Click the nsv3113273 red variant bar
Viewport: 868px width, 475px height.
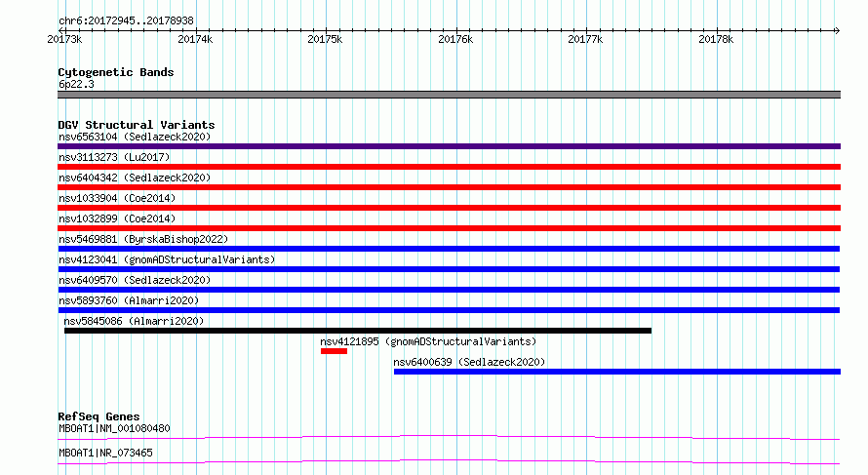click(x=449, y=167)
